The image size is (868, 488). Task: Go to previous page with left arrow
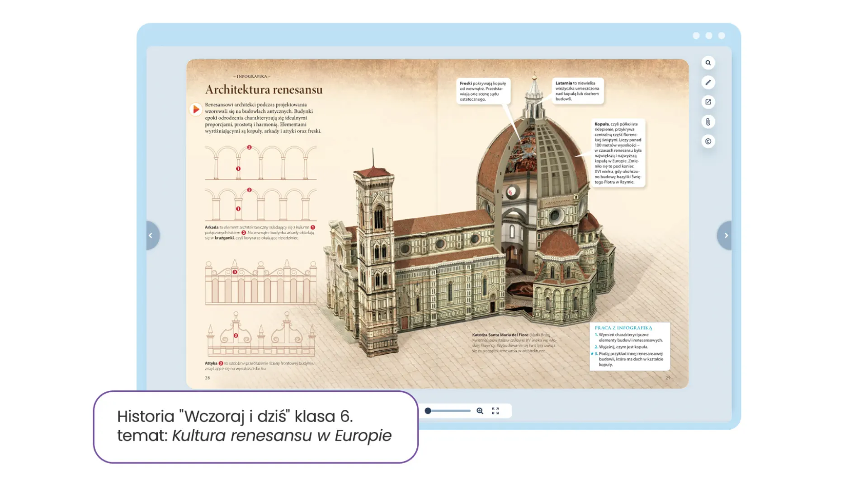[x=151, y=235]
